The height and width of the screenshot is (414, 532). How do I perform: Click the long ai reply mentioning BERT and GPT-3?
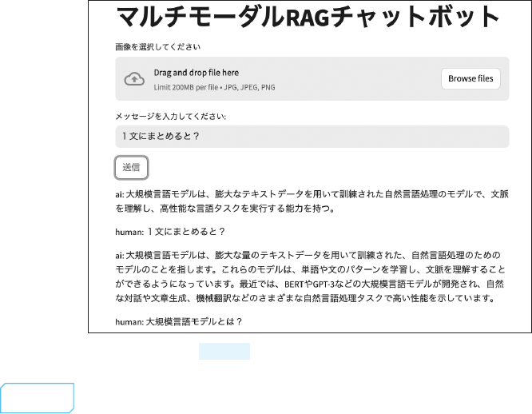[312, 277]
